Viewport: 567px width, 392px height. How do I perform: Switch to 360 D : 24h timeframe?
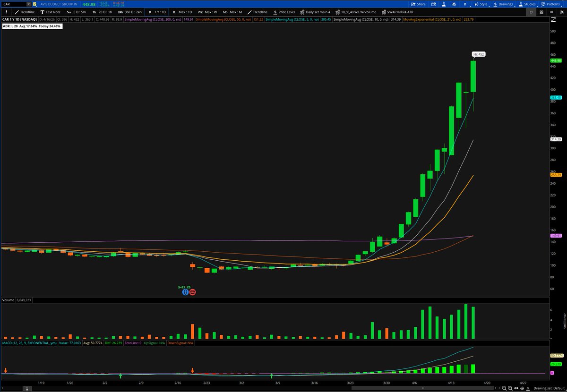coord(130,12)
